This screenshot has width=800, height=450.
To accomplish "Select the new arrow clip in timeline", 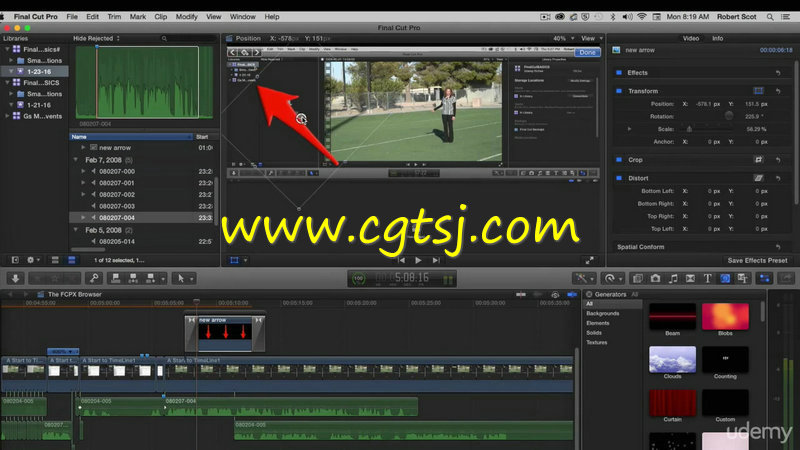I will point(225,333).
